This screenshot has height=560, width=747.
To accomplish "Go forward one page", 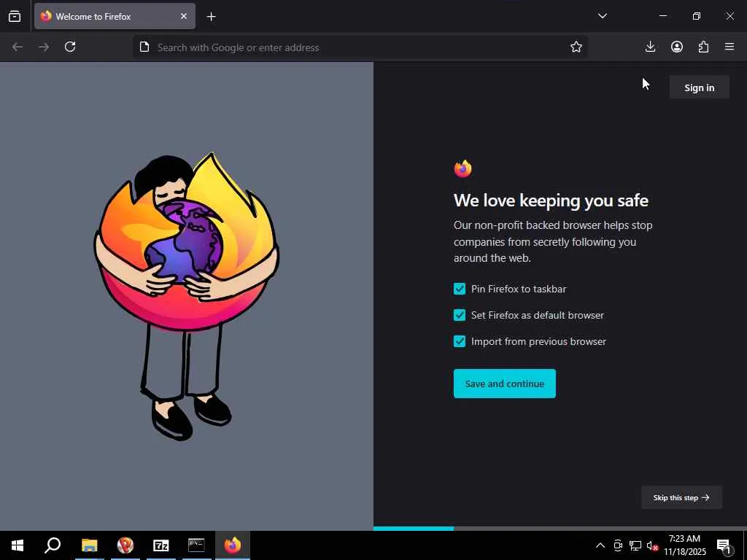I will [44, 47].
